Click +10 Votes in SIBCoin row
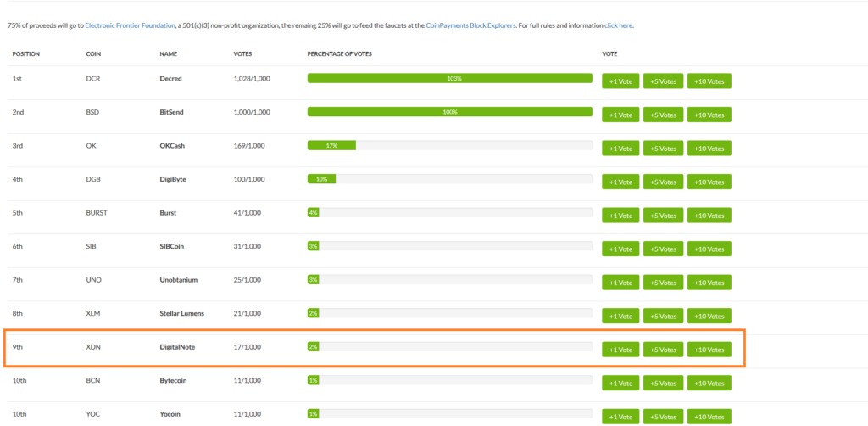Image resolution: width=868 pixels, height=426 pixels. point(709,249)
